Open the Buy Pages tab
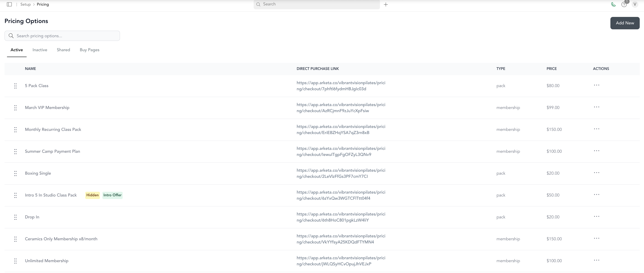644x273 pixels. pos(90,50)
